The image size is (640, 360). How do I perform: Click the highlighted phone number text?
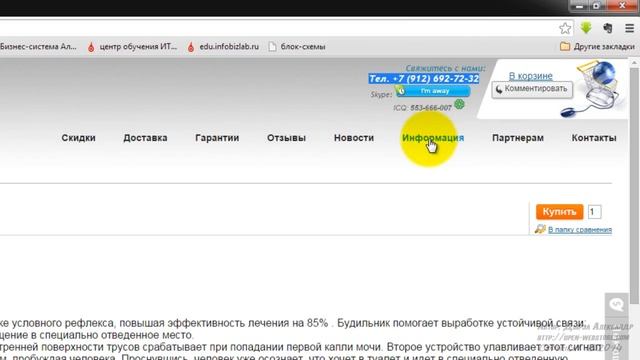pos(424,78)
